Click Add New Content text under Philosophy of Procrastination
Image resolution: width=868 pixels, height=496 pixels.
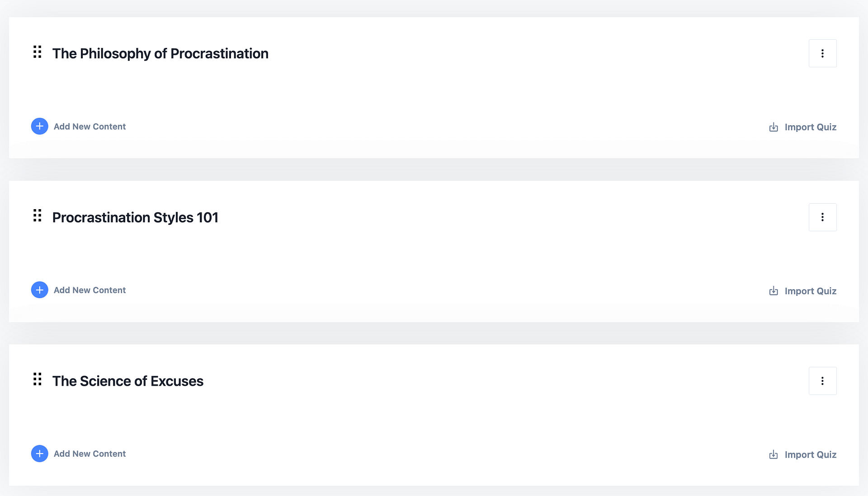click(x=90, y=126)
